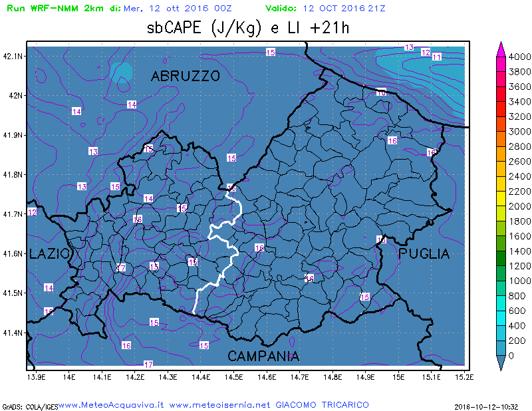Click the 1000 color bar label

click(x=519, y=281)
